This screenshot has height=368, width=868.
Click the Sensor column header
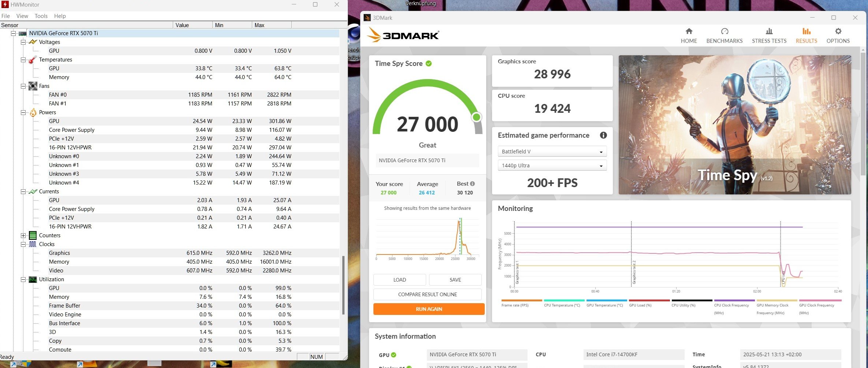click(x=86, y=25)
